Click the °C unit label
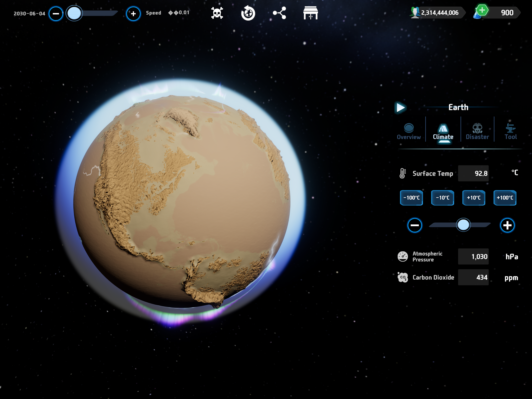This screenshot has height=399, width=532. click(x=514, y=173)
